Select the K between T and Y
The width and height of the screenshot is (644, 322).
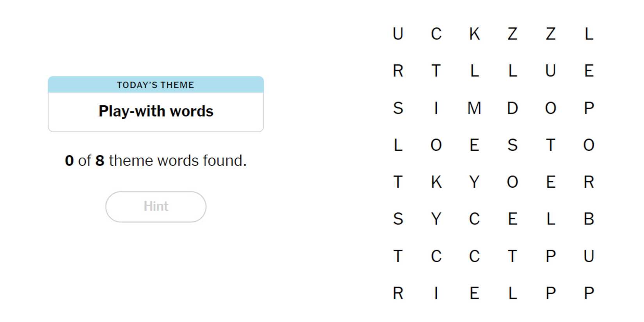436,182
